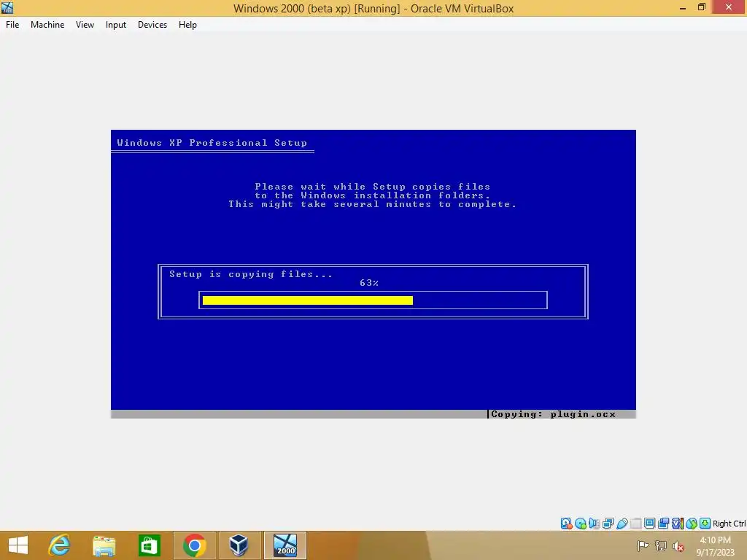Launch Internet Explorer from the taskbar
Viewport: 747px width, 560px height.
[60, 545]
